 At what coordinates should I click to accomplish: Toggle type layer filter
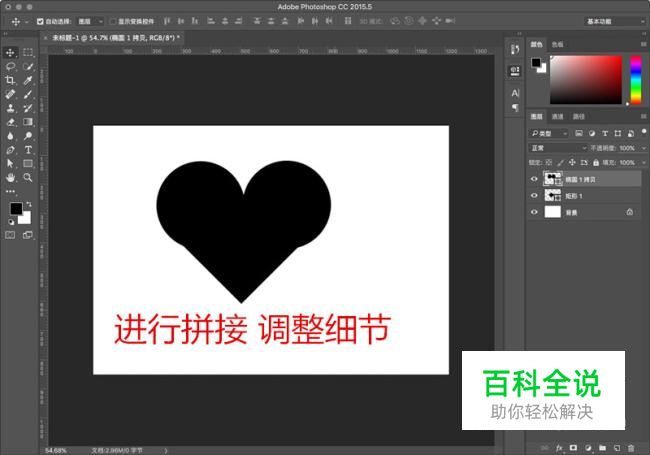(605, 133)
